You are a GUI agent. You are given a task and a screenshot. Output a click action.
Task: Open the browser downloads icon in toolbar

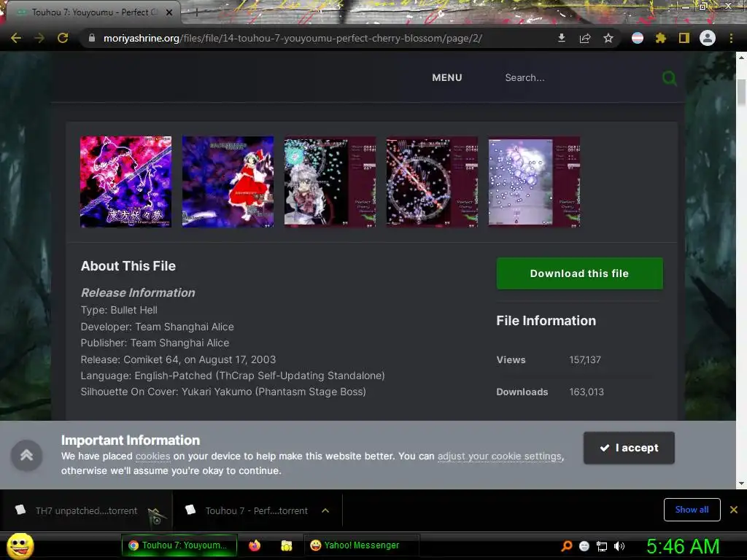tap(562, 38)
